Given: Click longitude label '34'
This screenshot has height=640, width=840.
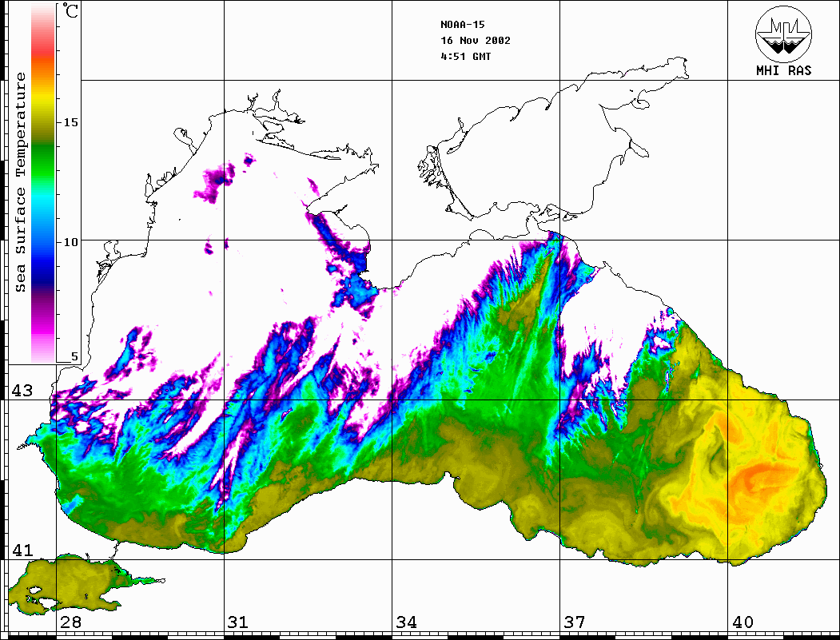Looking at the screenshot, I should click(x=406, y=622).
